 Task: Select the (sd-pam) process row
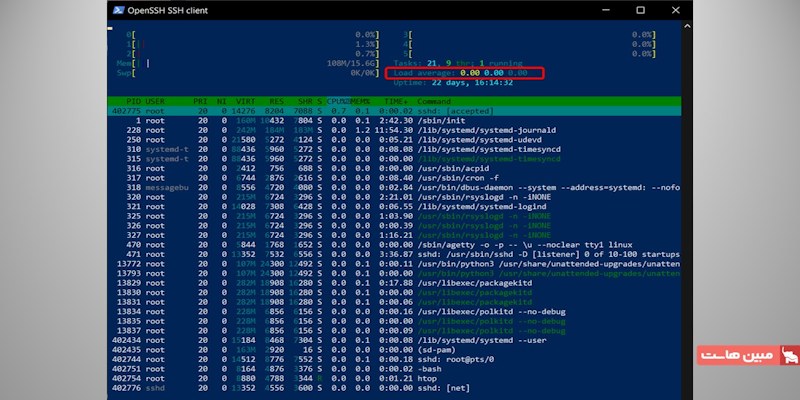[x=394, y=350]
